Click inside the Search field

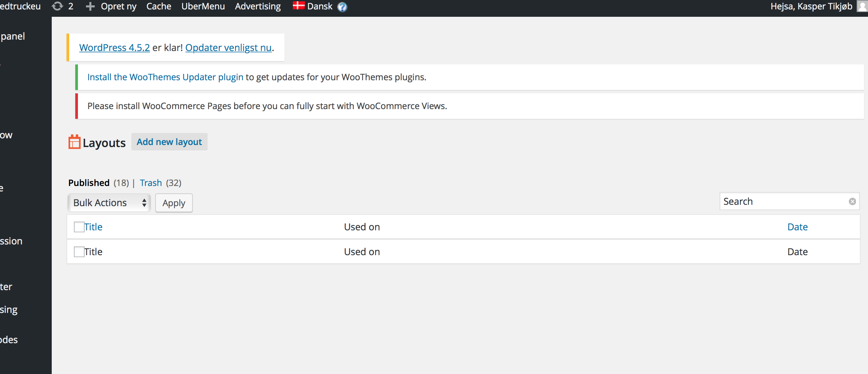coord(775,201)
